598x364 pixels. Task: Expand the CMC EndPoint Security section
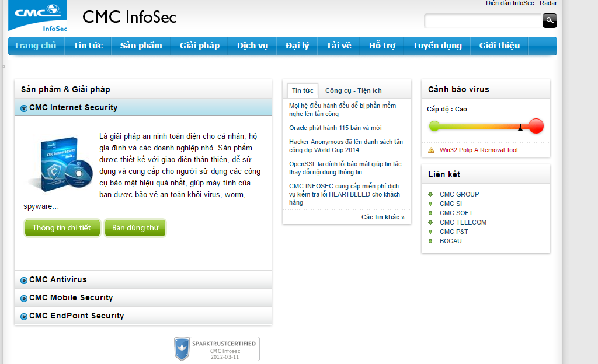[143, 316]
